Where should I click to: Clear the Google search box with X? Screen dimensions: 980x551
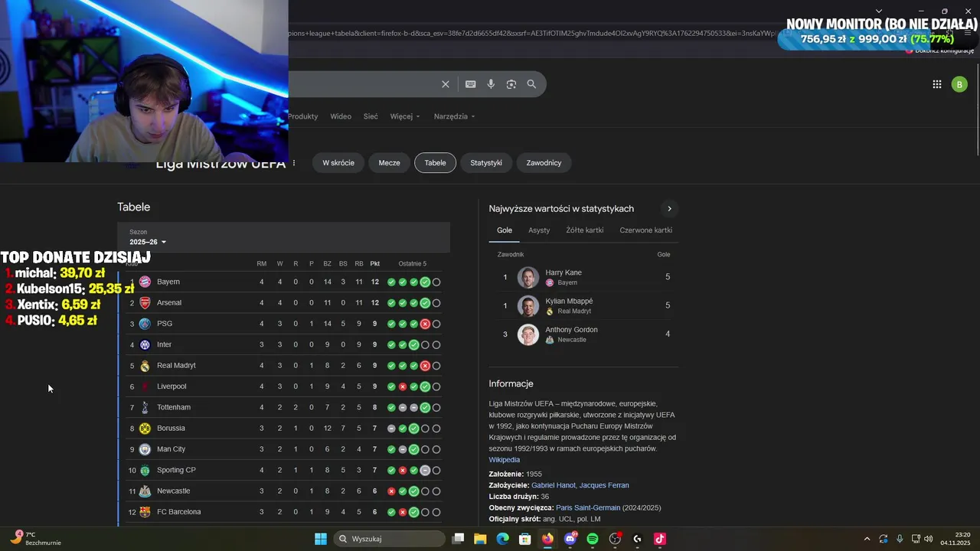[x=446, y=84]
